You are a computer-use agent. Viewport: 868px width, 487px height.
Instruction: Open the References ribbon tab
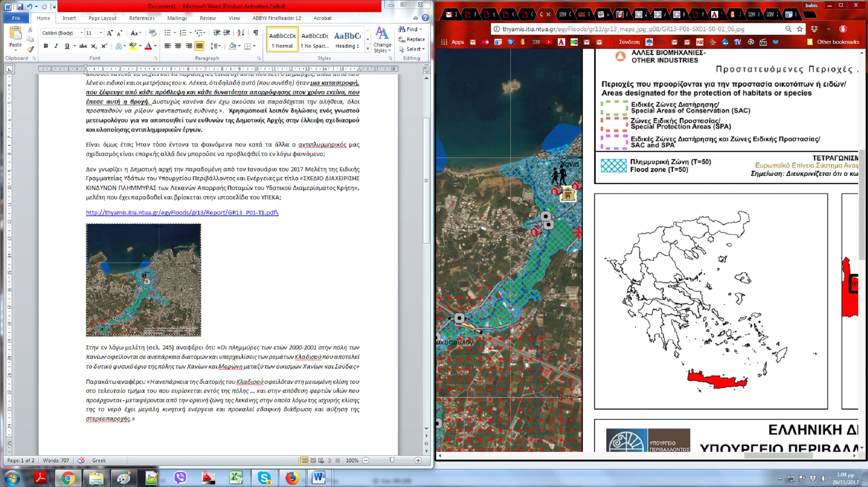142,18
